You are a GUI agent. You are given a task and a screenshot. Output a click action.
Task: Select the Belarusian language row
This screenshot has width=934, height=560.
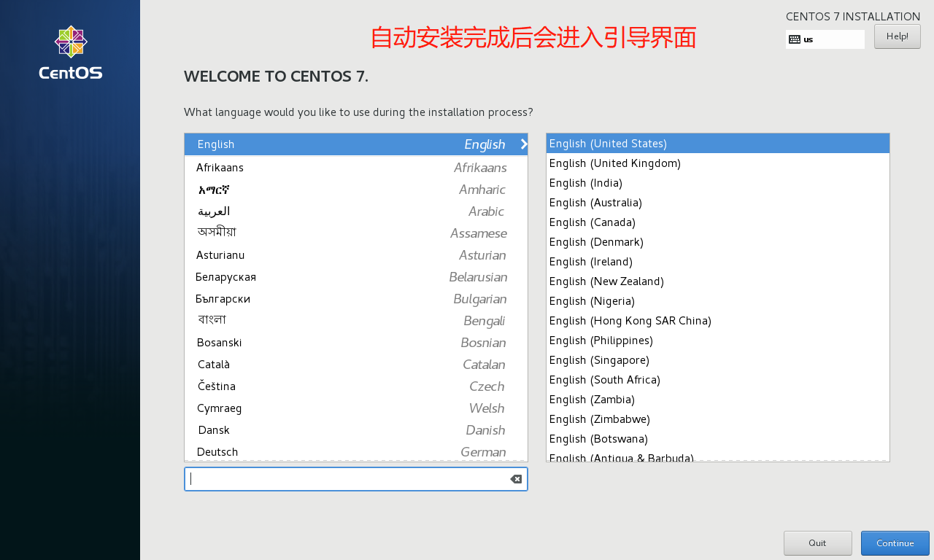pyautogui.click(x=356, y=277)
